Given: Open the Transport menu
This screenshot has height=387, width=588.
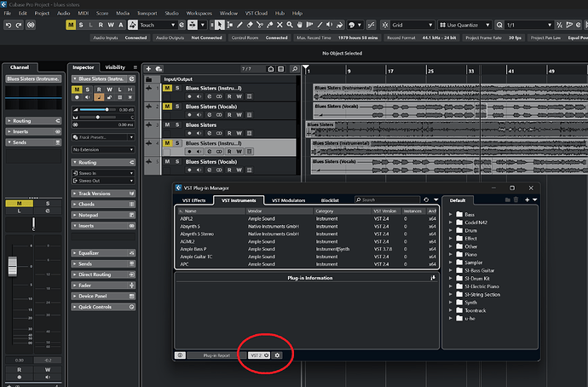Looking at the screenshot, I should [147, 13].
